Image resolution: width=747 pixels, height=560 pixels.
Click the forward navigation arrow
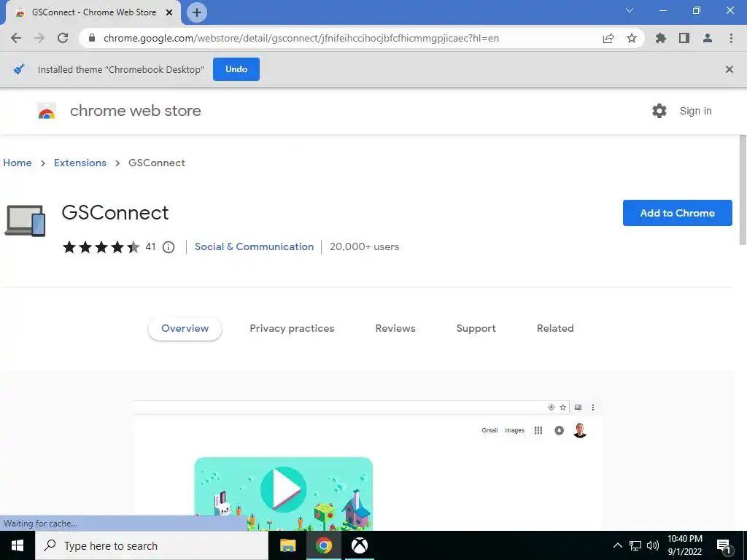39,38
